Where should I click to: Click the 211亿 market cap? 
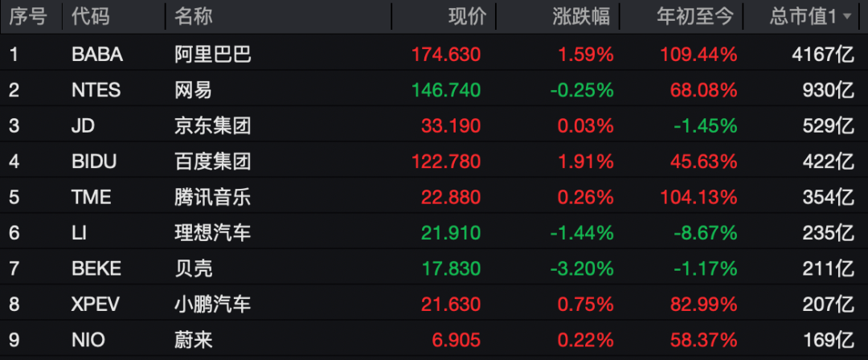click(x=828, y=268)
